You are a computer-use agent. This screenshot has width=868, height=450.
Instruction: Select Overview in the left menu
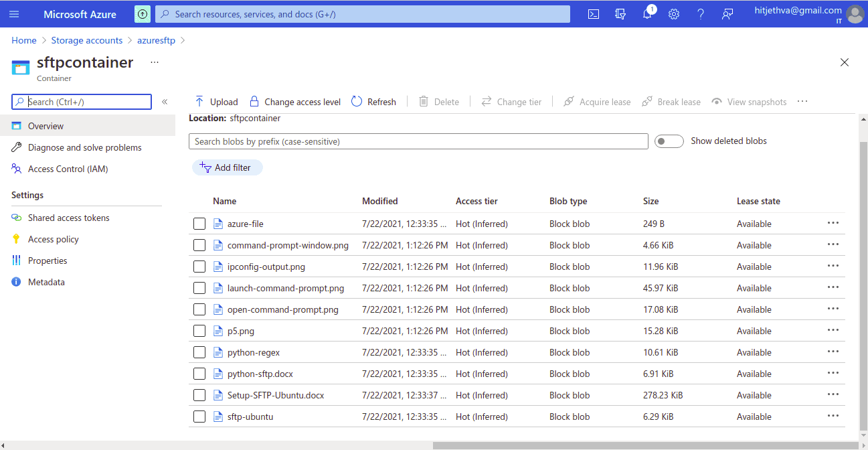point(88,126)
